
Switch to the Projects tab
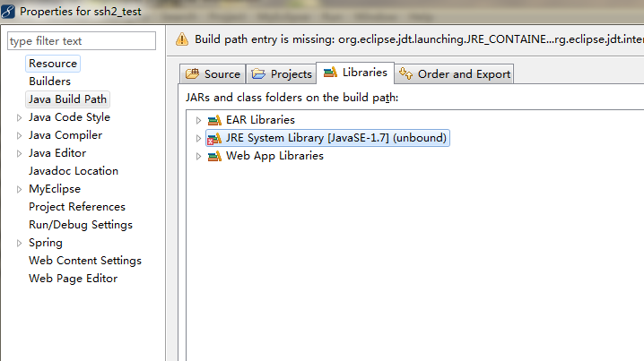pyautogui.click(x=282, y=73)
